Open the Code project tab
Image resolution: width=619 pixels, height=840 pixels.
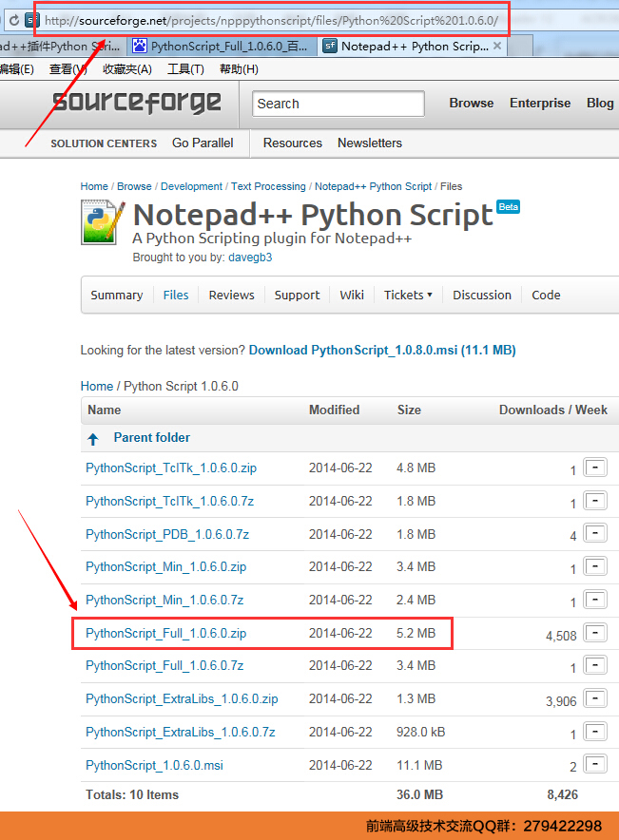coord(546,295)
